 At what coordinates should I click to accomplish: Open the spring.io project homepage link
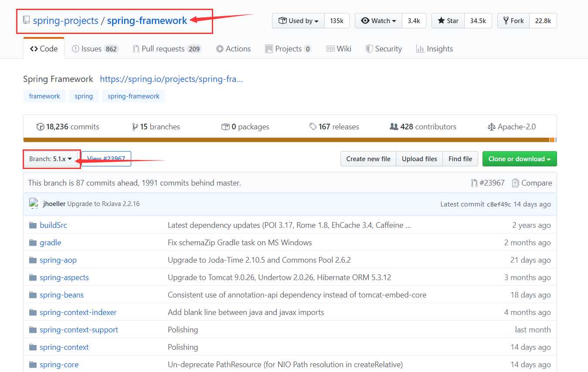171,79
